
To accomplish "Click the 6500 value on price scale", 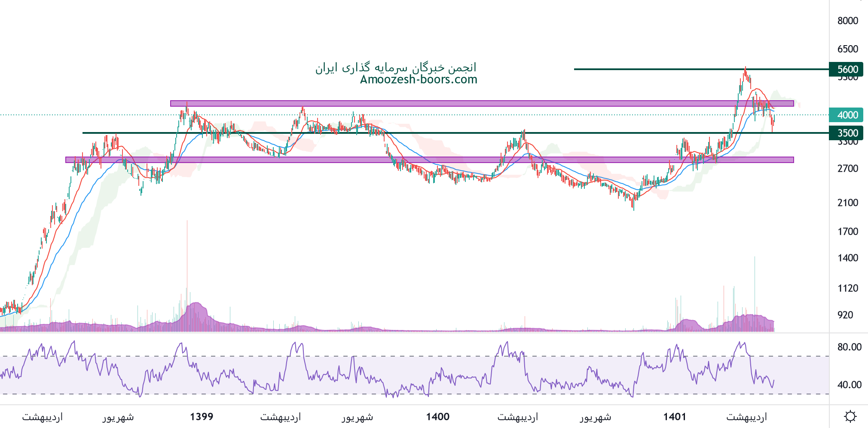I will (x=847, y=49).
